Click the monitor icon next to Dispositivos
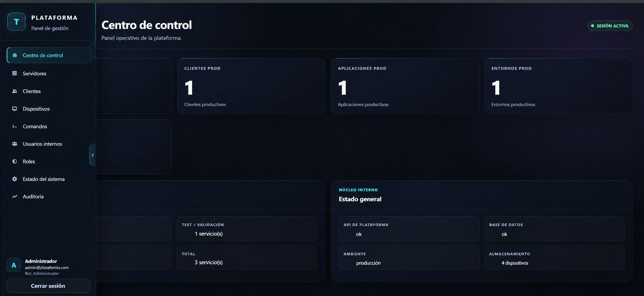This screenshot has width=644, height=296. pos(15,109)
